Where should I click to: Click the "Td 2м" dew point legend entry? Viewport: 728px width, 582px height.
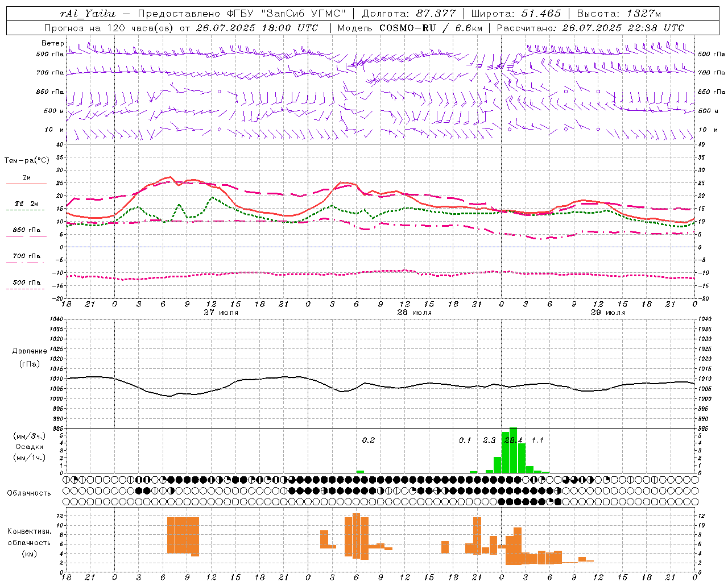27,203
